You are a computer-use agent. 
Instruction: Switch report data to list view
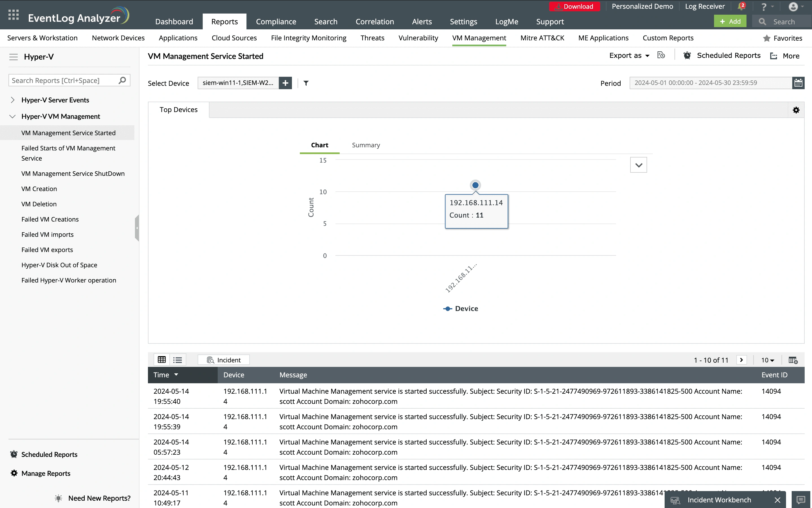tap(178, 360)
